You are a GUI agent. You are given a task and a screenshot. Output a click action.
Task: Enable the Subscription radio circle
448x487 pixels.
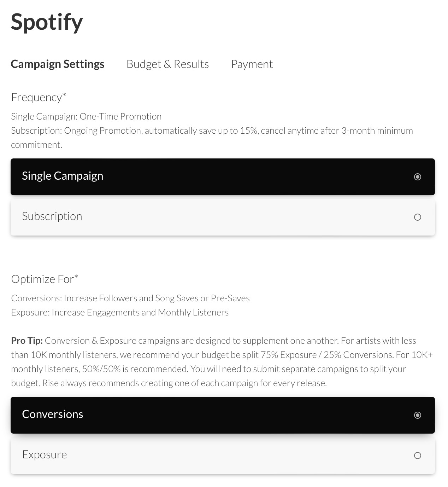coord(417,217)
